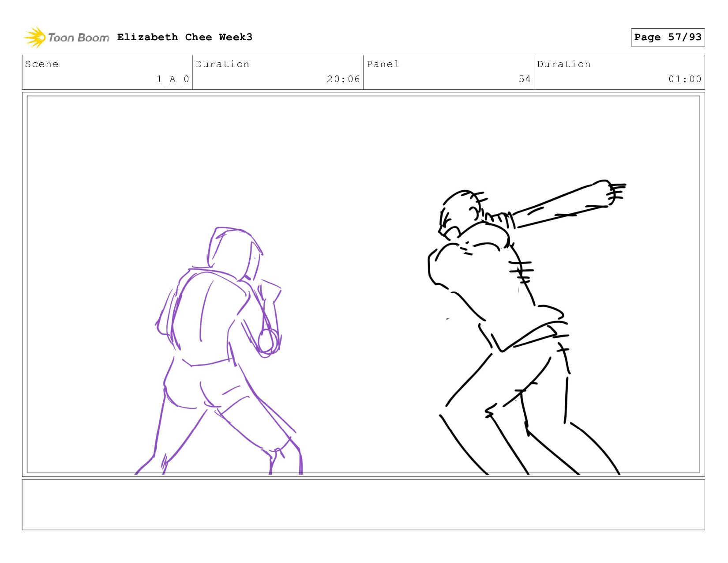Click the 'Duration' label beside Panel

tap(564, 64)
